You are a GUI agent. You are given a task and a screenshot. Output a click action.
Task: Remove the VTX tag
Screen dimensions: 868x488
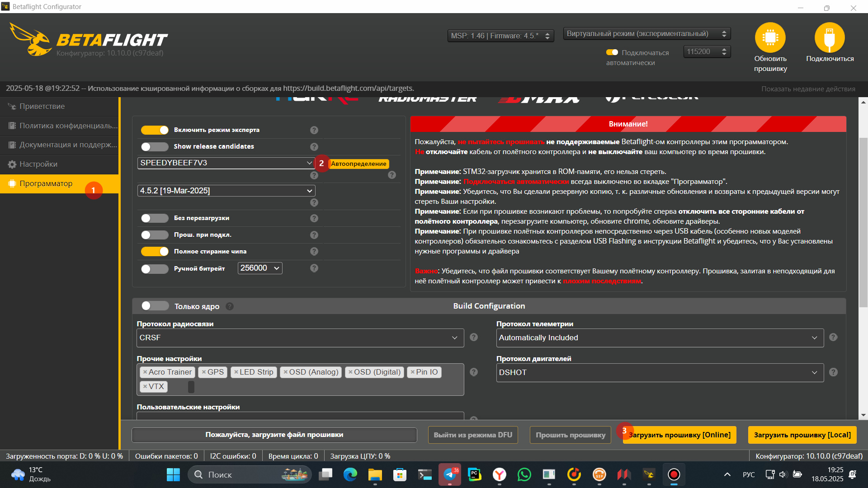(x=145, y=386)
